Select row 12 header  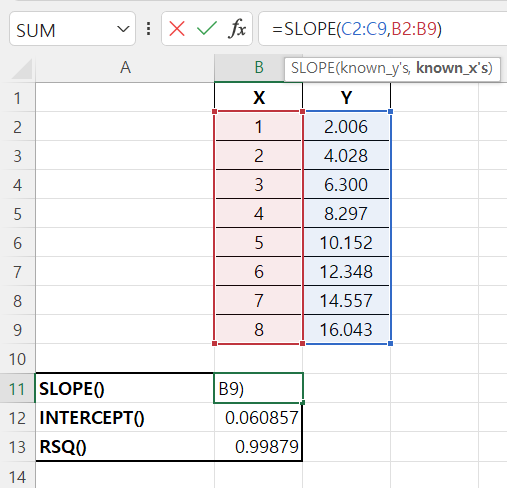[x=17, y=418]
